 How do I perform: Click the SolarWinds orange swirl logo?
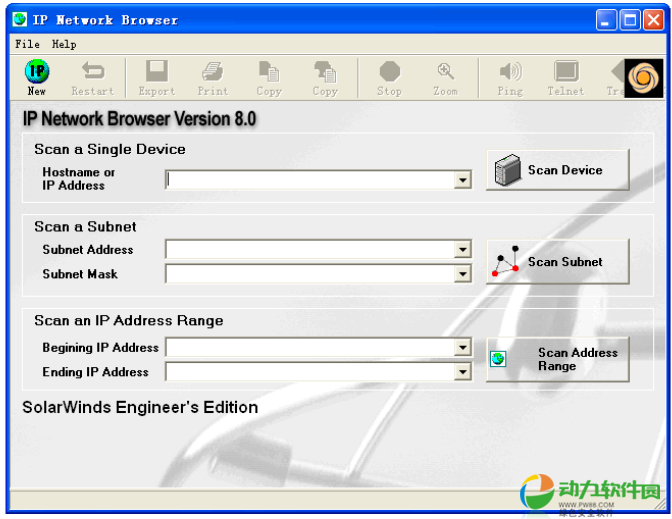[x=643, y=78]
